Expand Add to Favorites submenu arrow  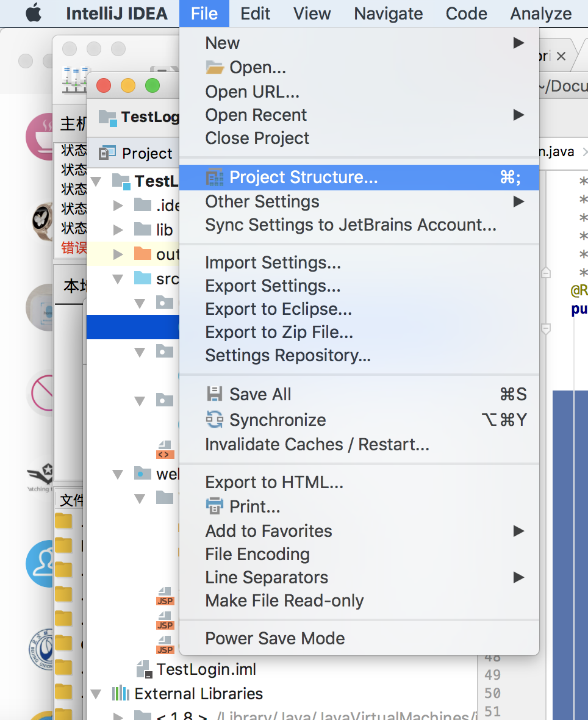518,531
